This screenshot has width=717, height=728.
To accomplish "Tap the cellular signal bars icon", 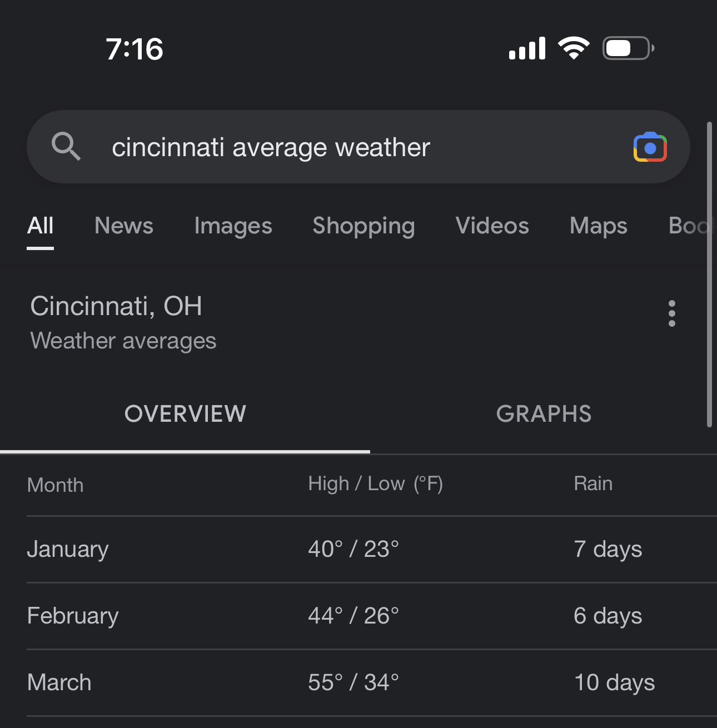I will [x=527, y=48].
